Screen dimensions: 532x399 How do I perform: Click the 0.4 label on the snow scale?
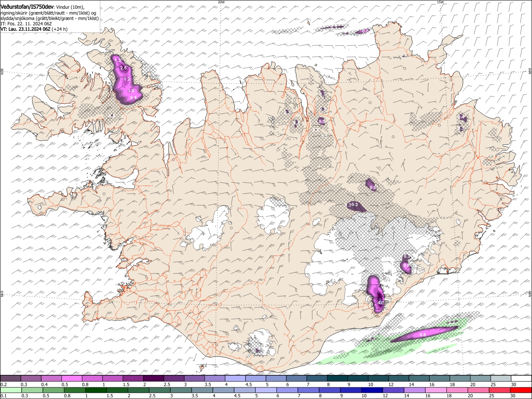tap(45, 384)
